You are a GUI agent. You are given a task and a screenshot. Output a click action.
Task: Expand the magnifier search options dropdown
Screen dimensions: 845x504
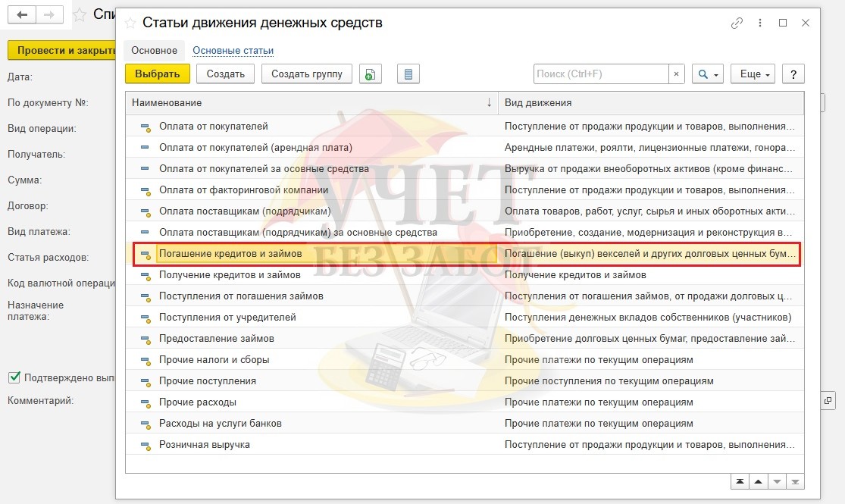point(708,74)
